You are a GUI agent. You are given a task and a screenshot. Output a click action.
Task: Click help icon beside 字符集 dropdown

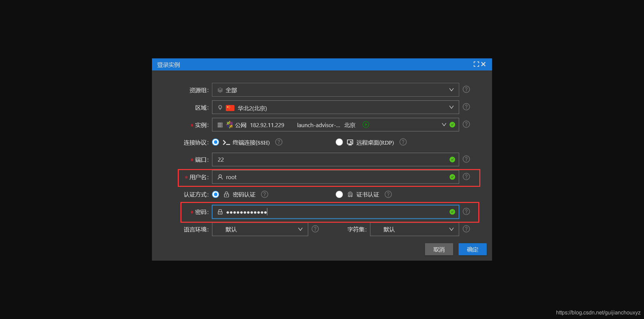point(466,229)
